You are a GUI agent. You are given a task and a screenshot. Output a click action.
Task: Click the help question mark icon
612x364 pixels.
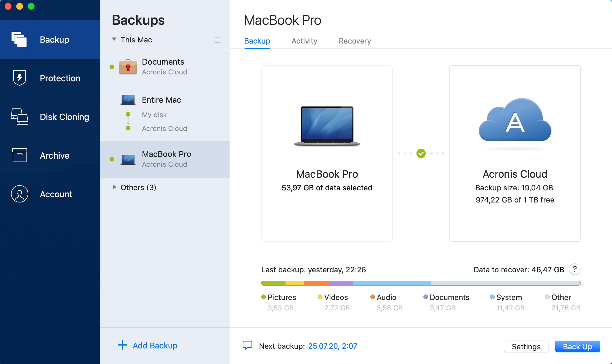click(x=575, y=269)
